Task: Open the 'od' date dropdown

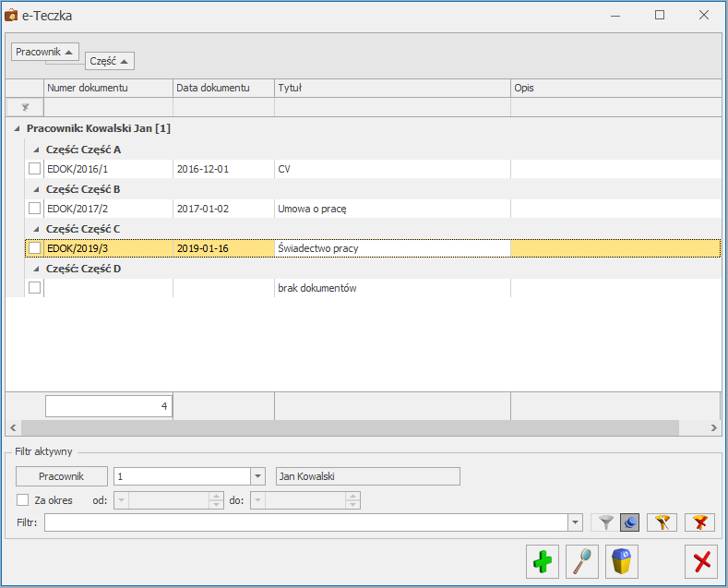Action: [122, 500]
